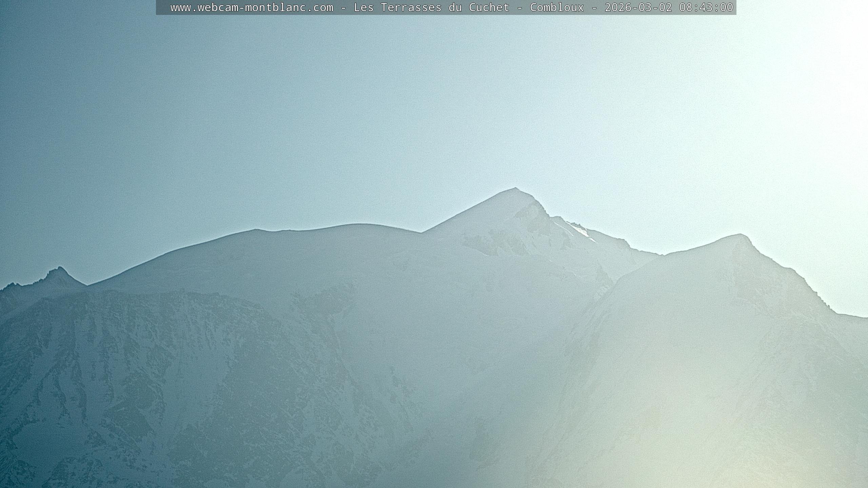This screenshot has height=488, width=868.
Task: Click the small bump on the left dome ridge
Action: tap(256, 230)
